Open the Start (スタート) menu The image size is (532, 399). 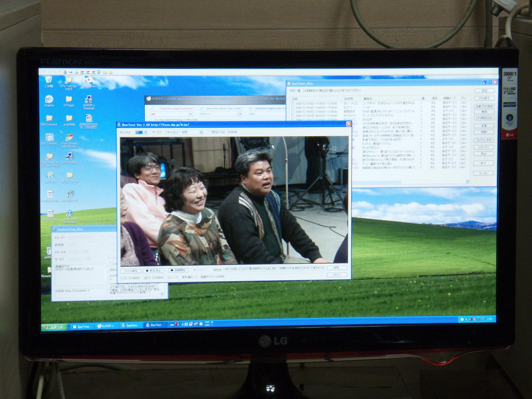[54, 327]
